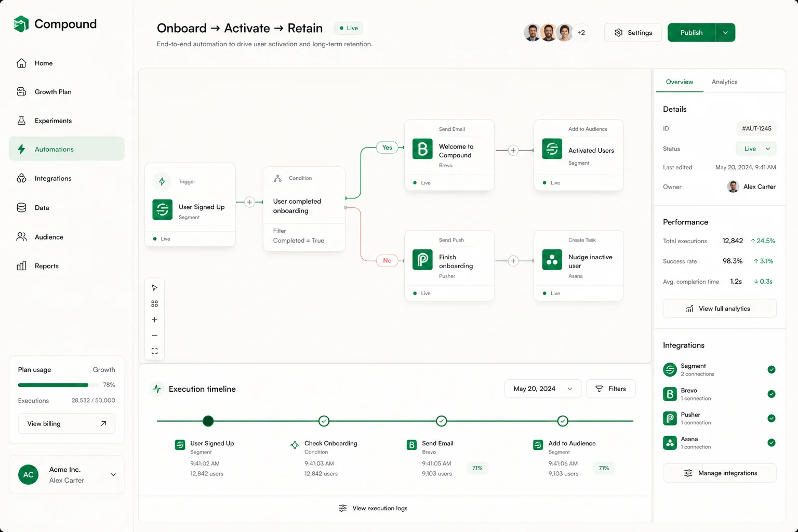798x532 pixels.
Task: Click the #AUT-1245 ID badge
Action: (x=756, y=128)
